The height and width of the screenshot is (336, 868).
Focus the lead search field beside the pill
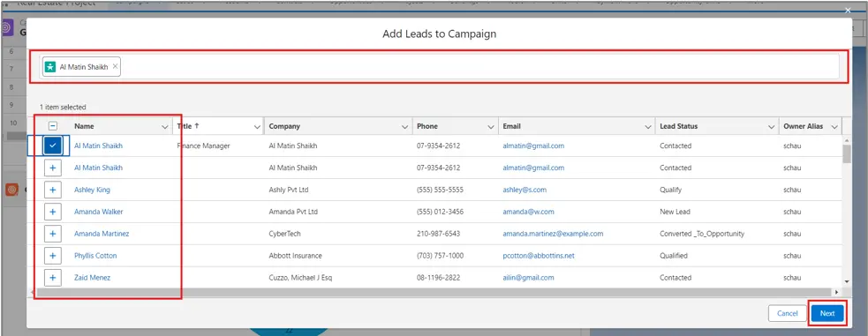(x=479, y=67)
